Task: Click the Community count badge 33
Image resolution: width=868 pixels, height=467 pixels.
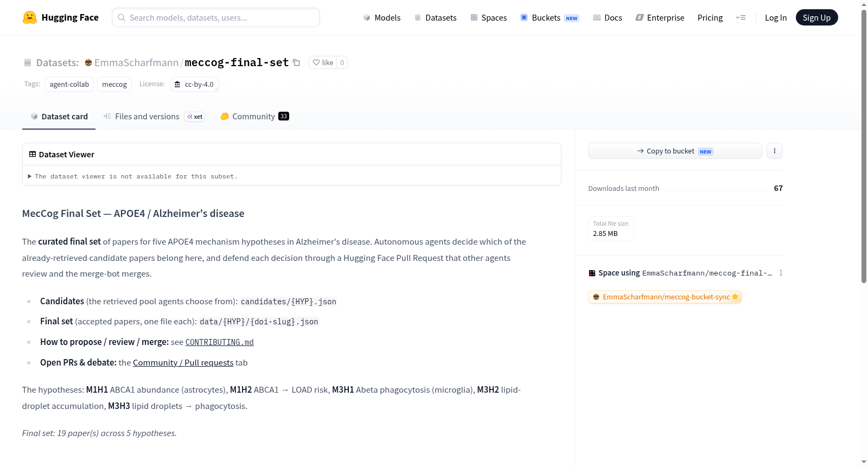Action: pyautogui.click(x=284, y=116)
